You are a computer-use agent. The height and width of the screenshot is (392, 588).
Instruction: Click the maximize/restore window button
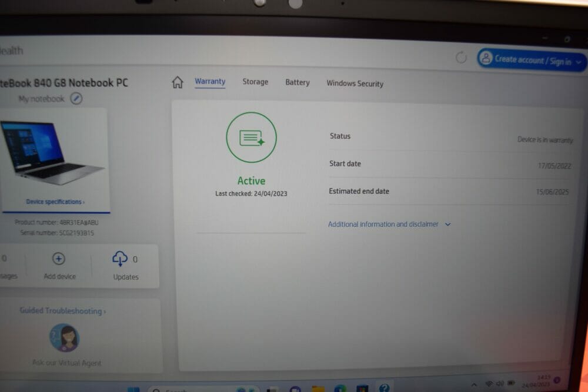coord(567,39)
